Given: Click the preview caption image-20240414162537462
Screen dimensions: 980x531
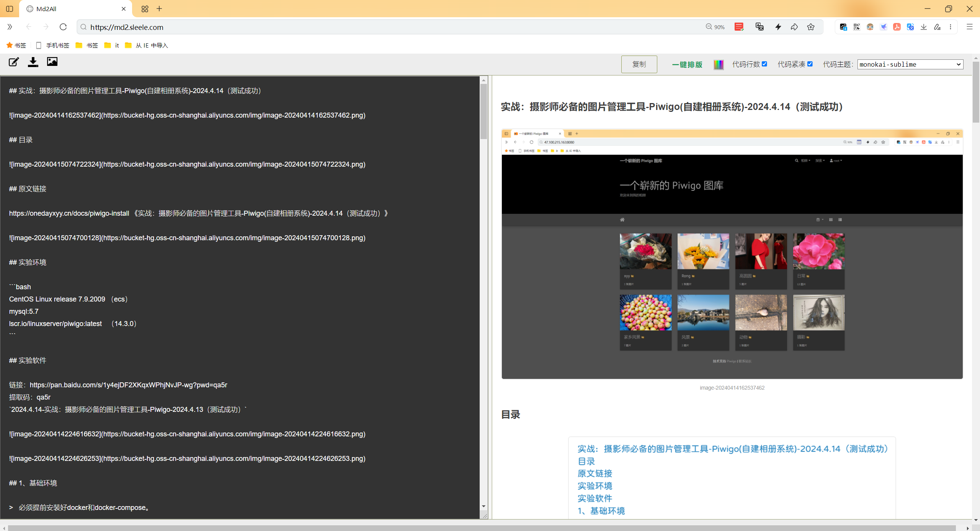Looking at the screenshot, I should [x=732, y=388].
